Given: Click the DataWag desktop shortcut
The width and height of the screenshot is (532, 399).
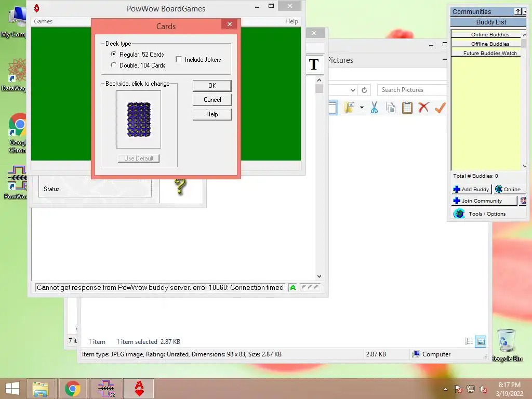Looking at the screenshot, I should [x=14, y=75].
